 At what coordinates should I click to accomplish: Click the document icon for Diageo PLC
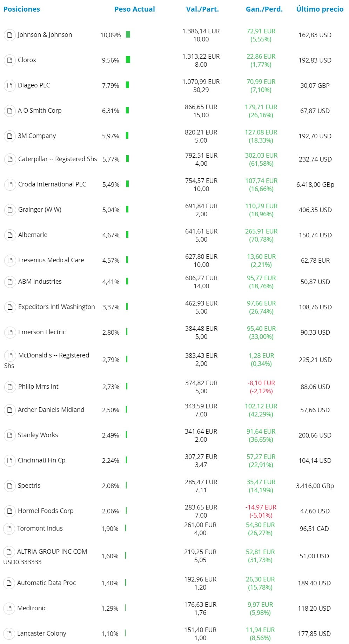tap(10, 85)
